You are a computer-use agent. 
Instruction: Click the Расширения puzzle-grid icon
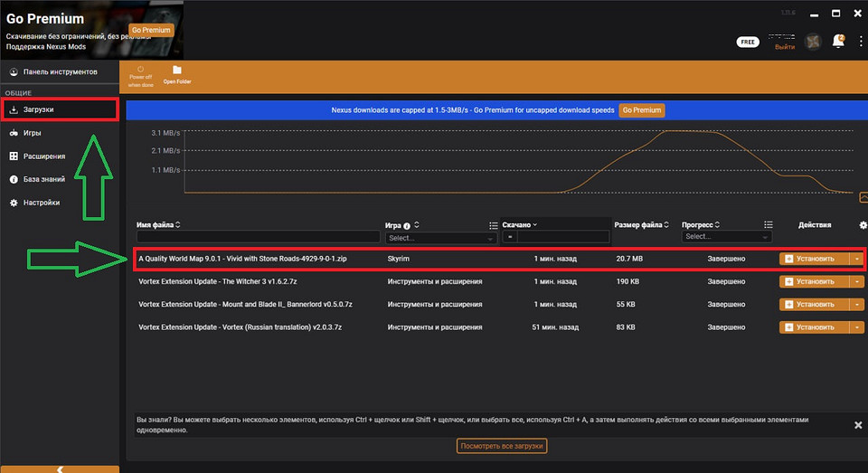coord(14,156)
